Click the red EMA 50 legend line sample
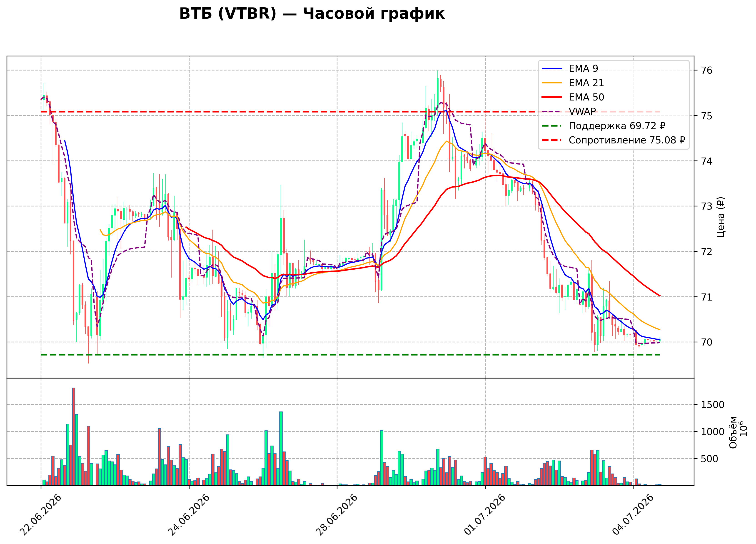 point(552,97)
